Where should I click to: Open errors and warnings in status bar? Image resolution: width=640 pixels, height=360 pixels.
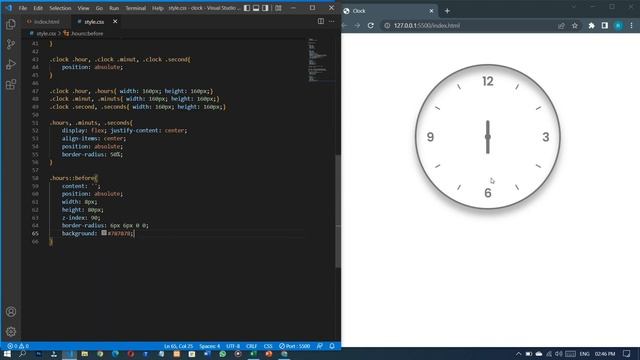pos(18,346)
